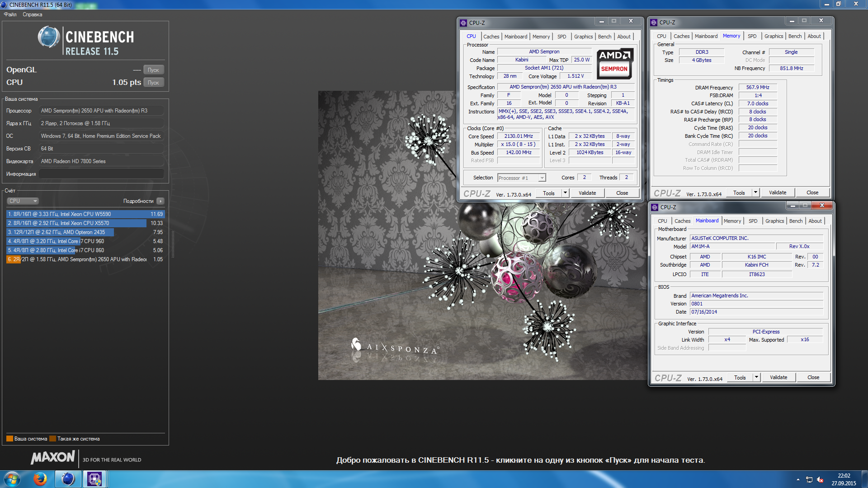Screen dimensions: 868x488
Task: Click the motherboard model AM1M-A
Action: (x=732, y=246)
